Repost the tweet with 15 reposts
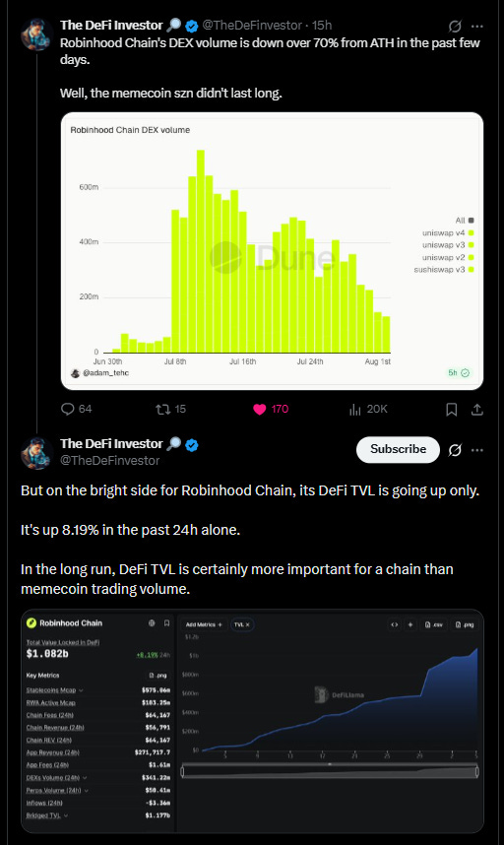 (x=162, y=410)
